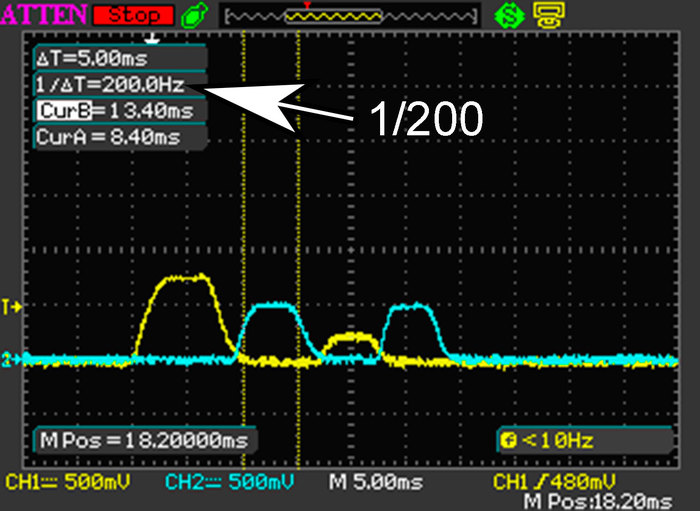Select the highlighted CurB label

(x=65, y=111)
